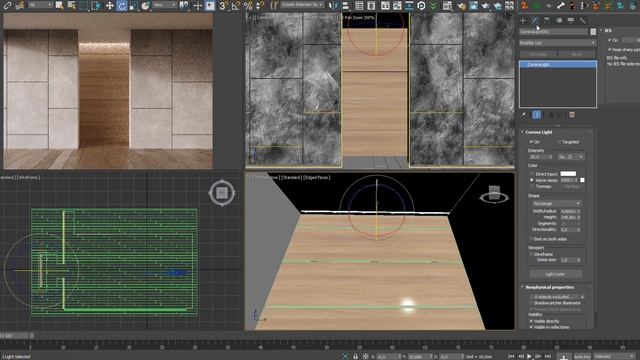
Task: Toggle Window/Crossing selection mode
Action: point(96,6)
